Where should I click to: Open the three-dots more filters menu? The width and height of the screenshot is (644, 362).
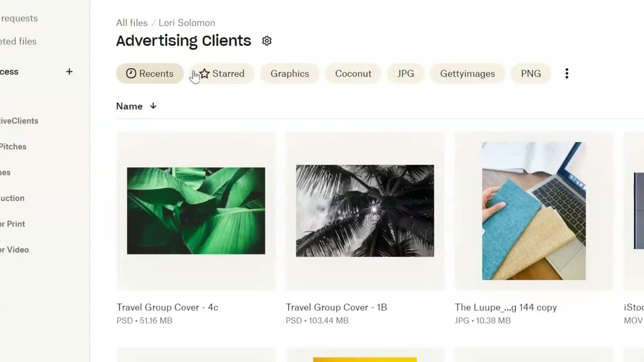tap(567, 73)
